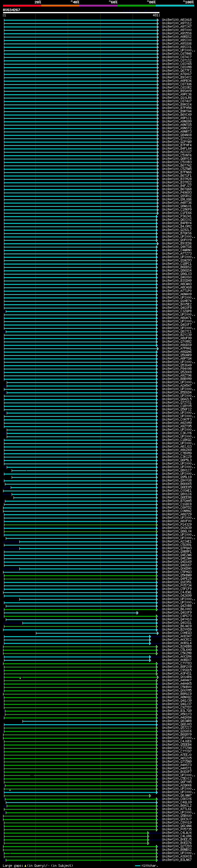Select hit UniRef100_A9UZ69
The height and width of the screenshot is (868, 197).
coord(177,450)
